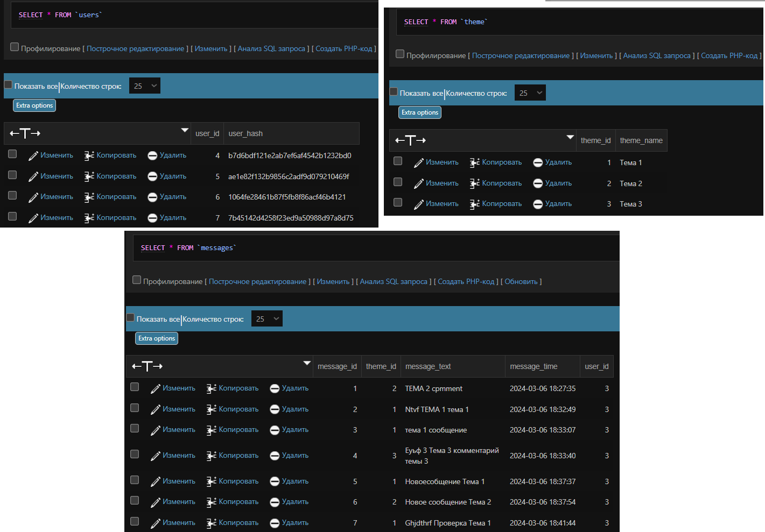Click the copy icon for user_id 4
The width and height of the screenshot is (765, 532).
(89, 155)
